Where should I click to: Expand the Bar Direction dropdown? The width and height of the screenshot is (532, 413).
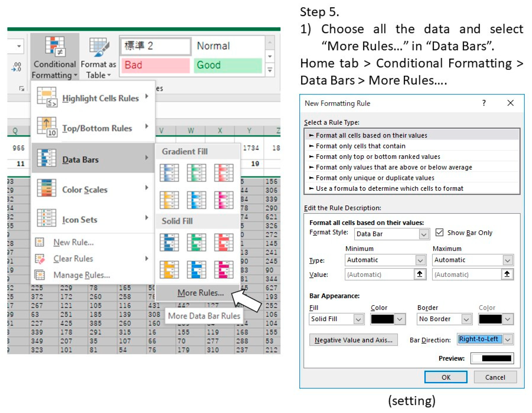[x=508, y=339]
